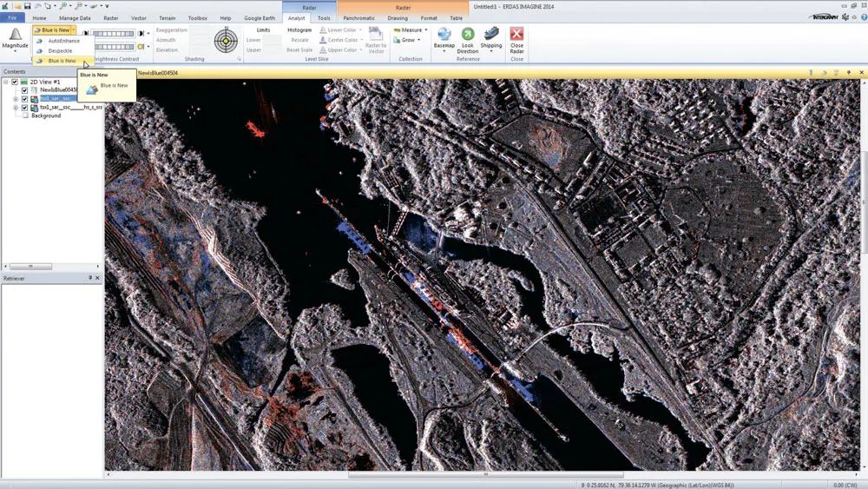Uncheck the 2D View #1 checkbox
Image resolution: width=868 pixels, height=489 pixels.
point(15,82)
